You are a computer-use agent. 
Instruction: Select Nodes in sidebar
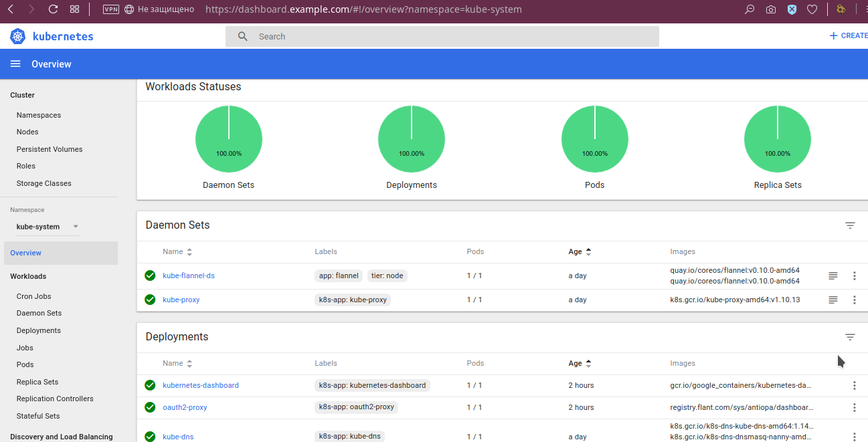pyautogui.click(x=27, y=132)
